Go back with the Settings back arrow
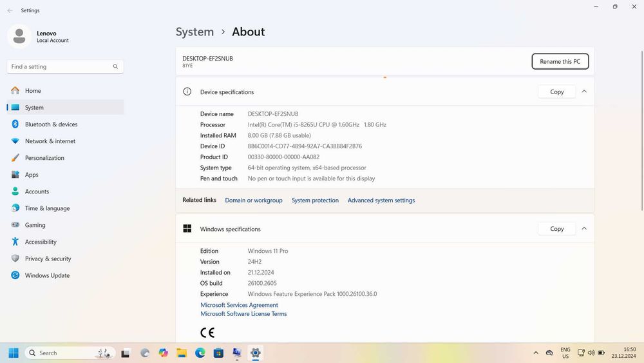The height and width of the screenshot is (363, 644). (x=10, y=10)
